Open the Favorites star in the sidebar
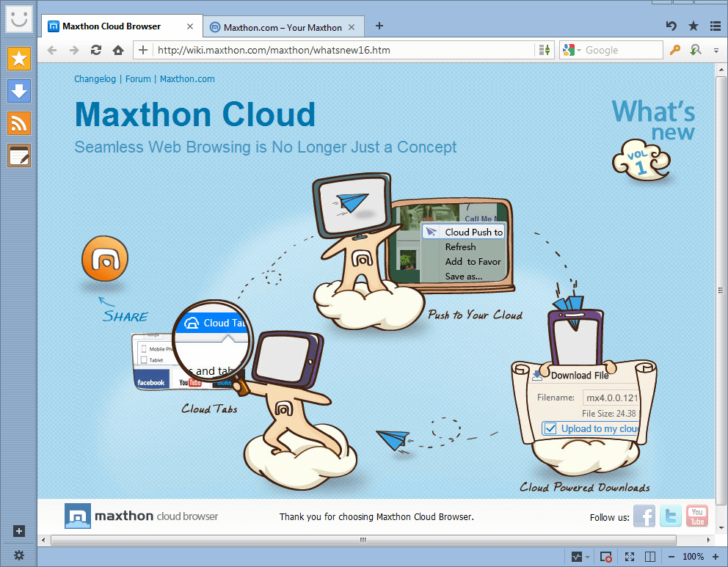The width and height of the screenshot is (728, 567). click(19, 59)
